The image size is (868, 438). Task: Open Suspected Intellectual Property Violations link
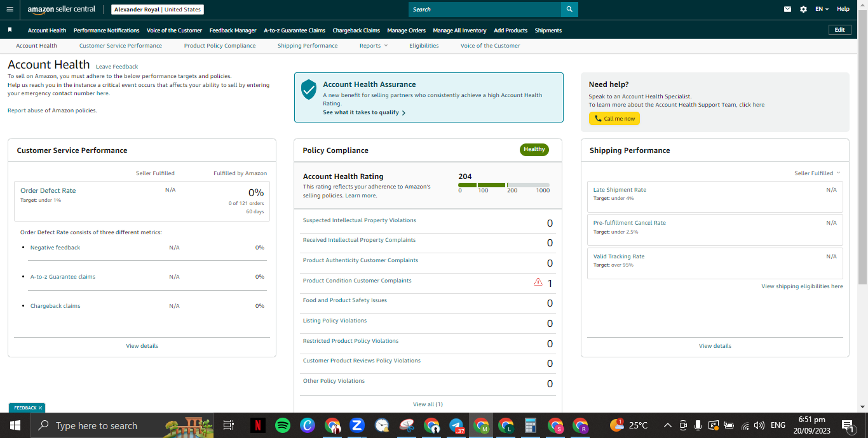tap(360, 220)
